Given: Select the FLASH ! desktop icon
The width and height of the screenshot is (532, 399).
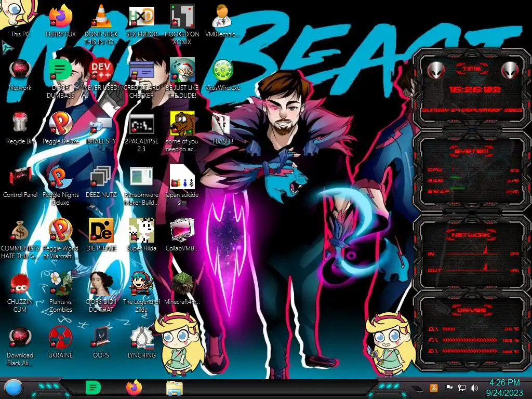Looking at the screenshot, I should click(x=222, y=123).
